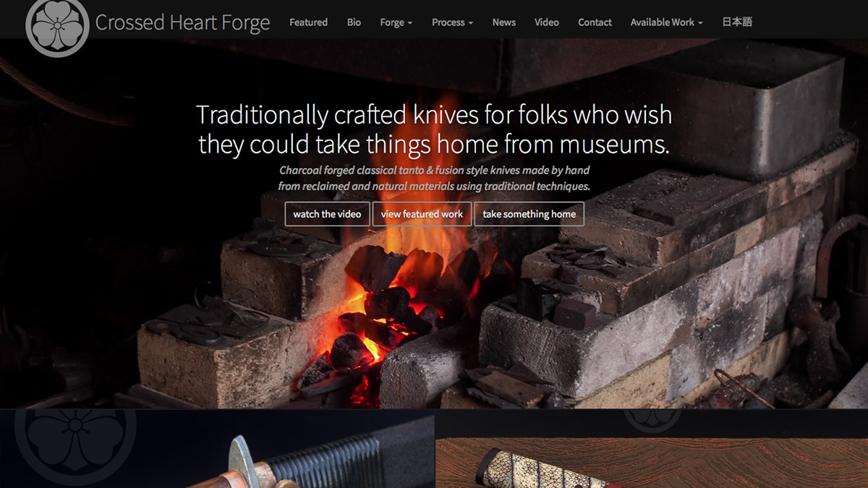The height and width of the screenshot is (488, 868).
Task: Click the small crest emblem above the right knife
Action: [x=652, y=420]
